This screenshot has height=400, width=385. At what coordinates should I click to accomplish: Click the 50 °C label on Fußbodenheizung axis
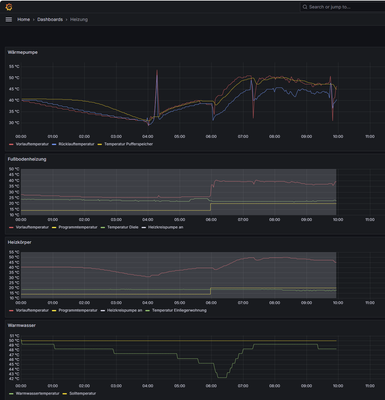(x=14, y=169)
